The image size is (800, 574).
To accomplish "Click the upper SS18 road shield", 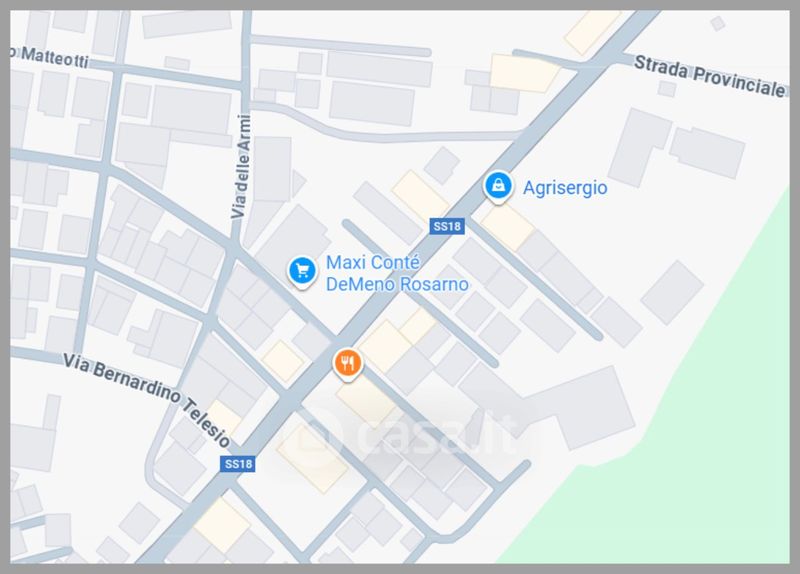I will click(x=447, y=226).
